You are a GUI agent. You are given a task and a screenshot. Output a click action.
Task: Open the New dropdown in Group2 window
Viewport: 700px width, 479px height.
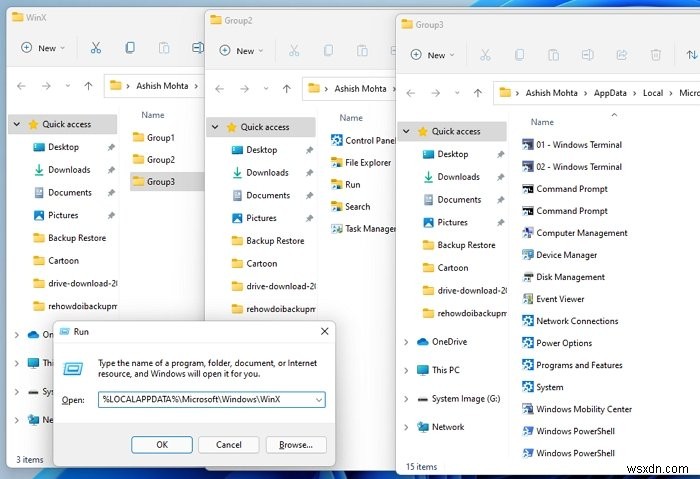click(x=242, y=51)
